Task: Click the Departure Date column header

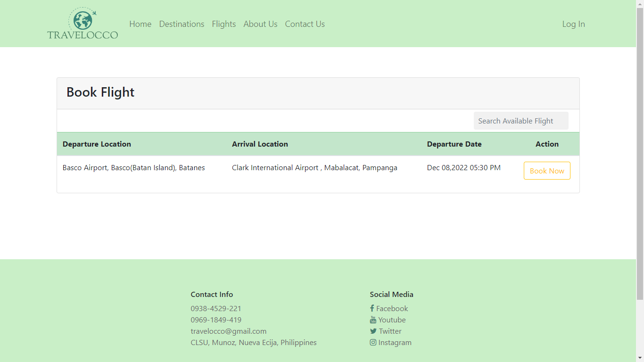Action: tap(454, 144)
